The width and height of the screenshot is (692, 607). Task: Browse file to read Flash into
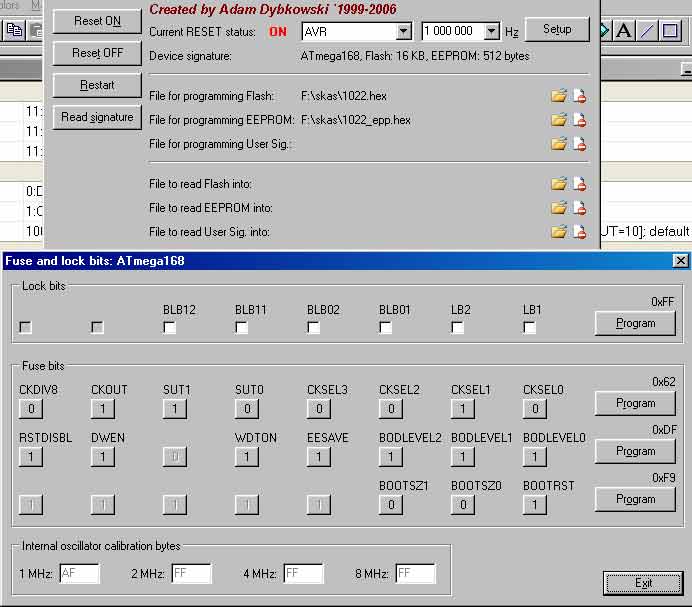[x=559, y=184]
